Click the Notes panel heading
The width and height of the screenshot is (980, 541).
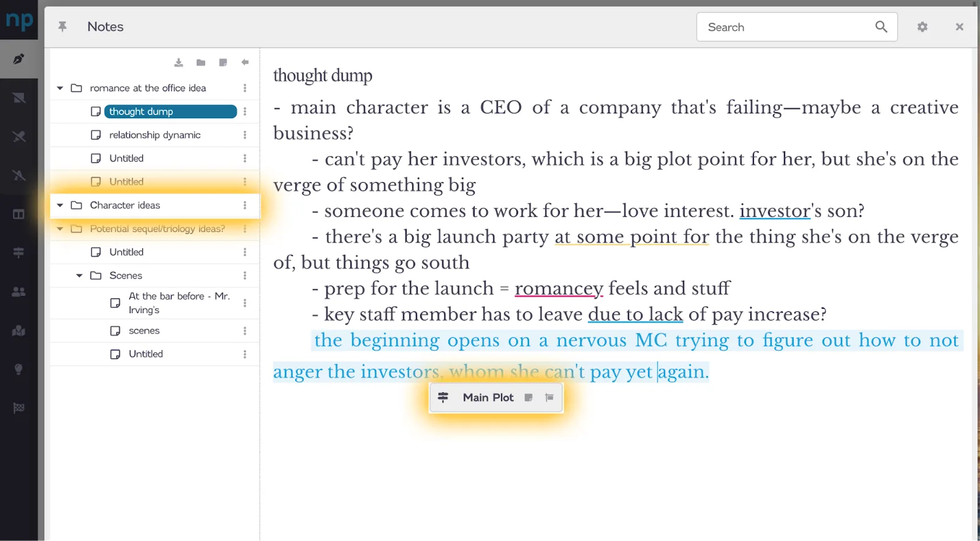105,26
